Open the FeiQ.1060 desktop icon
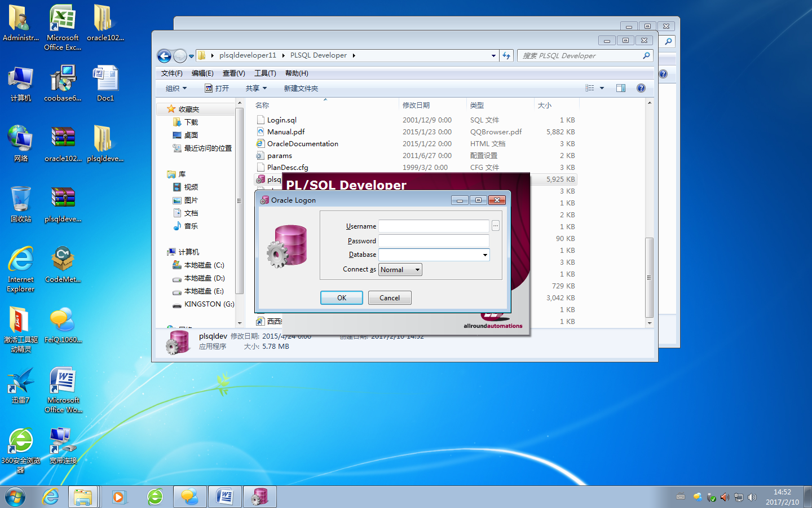Viewport: 812px width, 508px height. click(x=63, y=325)
